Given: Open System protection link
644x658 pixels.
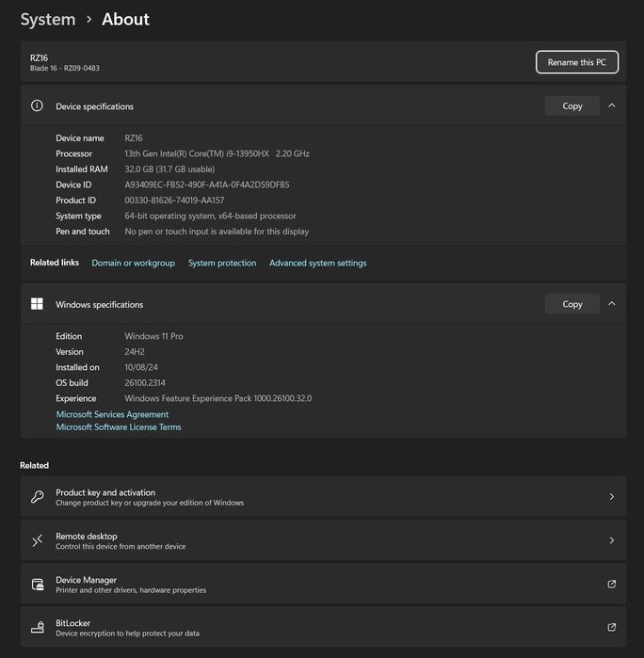Looking at the screenshot, I should [222, 264].
